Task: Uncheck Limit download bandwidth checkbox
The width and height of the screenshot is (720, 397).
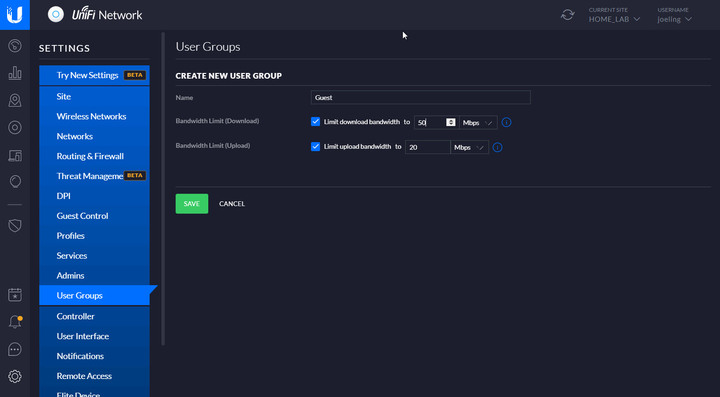Action: [315, 122]
